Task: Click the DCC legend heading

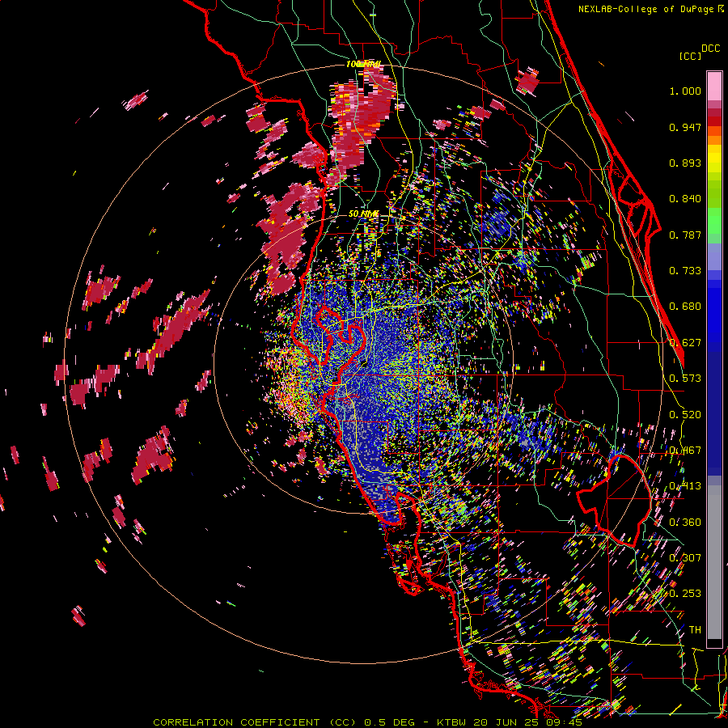Action: coord(710,49)
